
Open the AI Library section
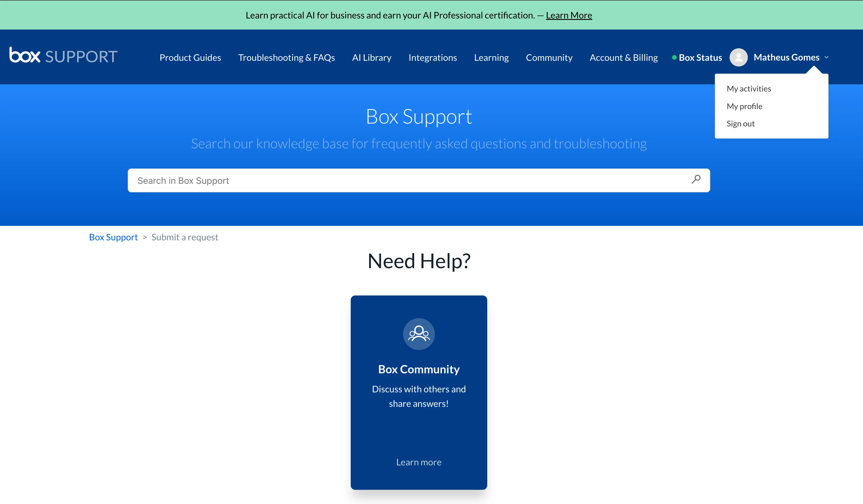coord(371,57)
